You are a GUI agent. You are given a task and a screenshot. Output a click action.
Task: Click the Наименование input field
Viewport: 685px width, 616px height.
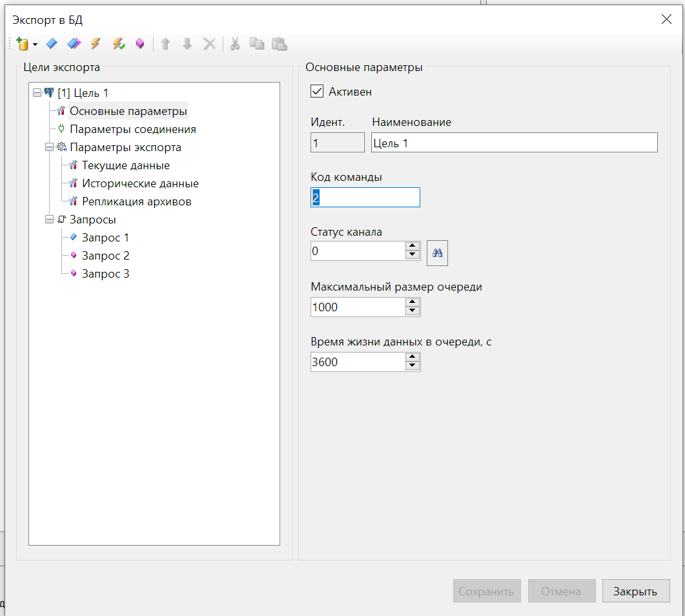[514, 143]
